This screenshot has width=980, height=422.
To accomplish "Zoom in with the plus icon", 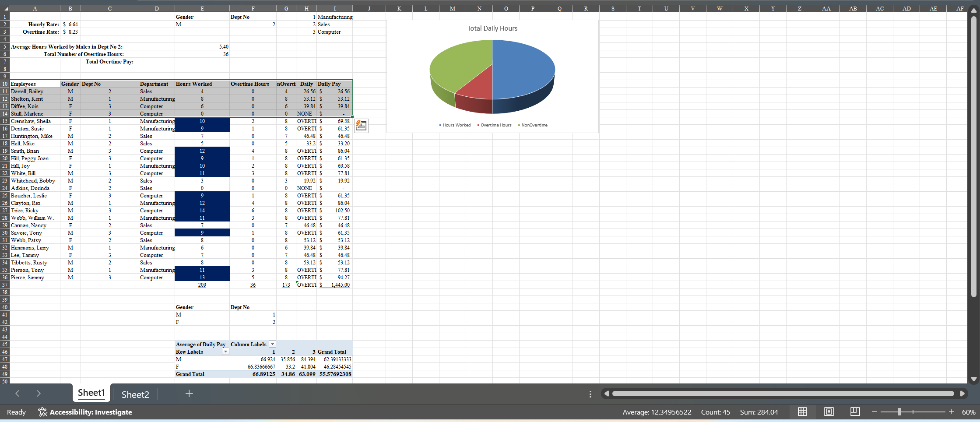I will 952,412.
